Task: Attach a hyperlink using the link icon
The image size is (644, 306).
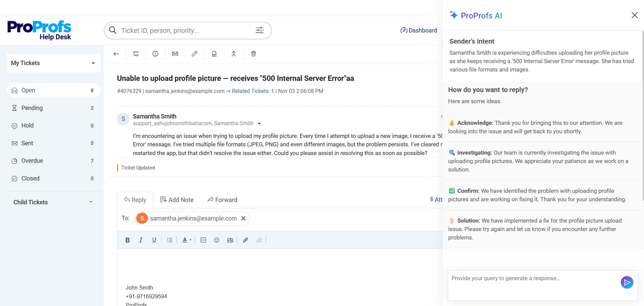Action: [246, 240]
